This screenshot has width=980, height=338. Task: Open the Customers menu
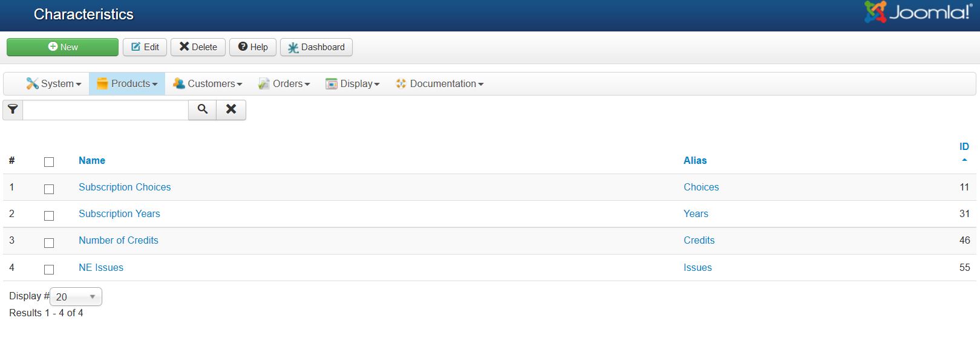207,84
